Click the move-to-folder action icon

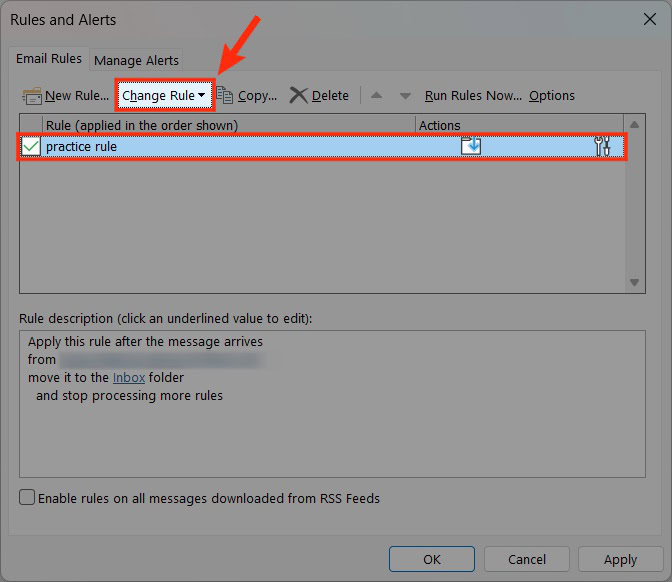(471, 146)
